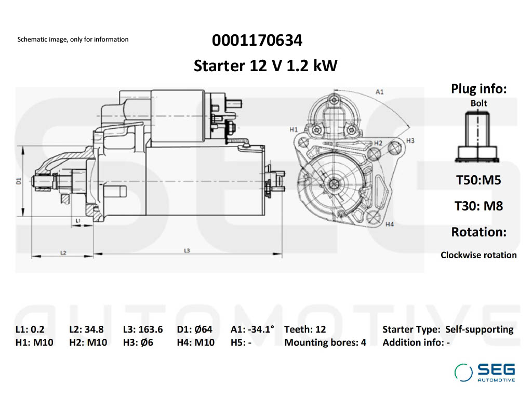Click the H4 label in front-view drawing
532x411 pixels.
click(x=390, y=224)
